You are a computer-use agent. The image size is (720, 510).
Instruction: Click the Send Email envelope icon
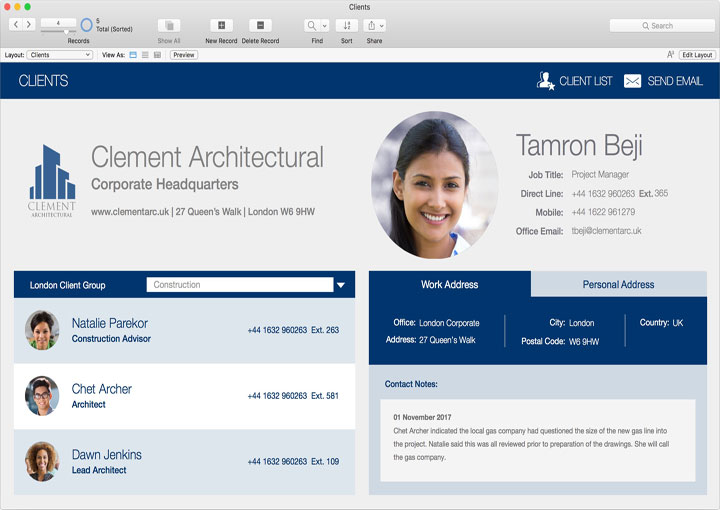[632, 81]
